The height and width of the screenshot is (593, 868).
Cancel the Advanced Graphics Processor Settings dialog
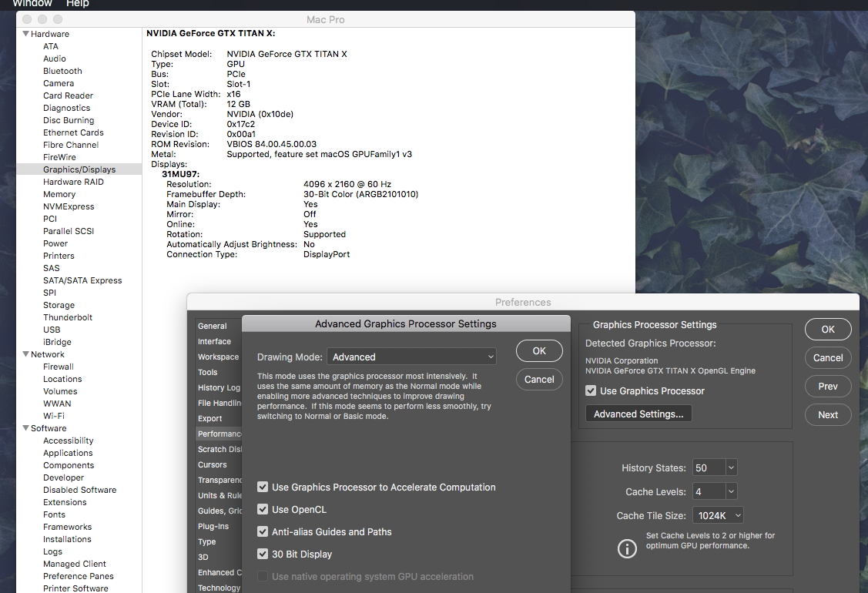(539, 379)
